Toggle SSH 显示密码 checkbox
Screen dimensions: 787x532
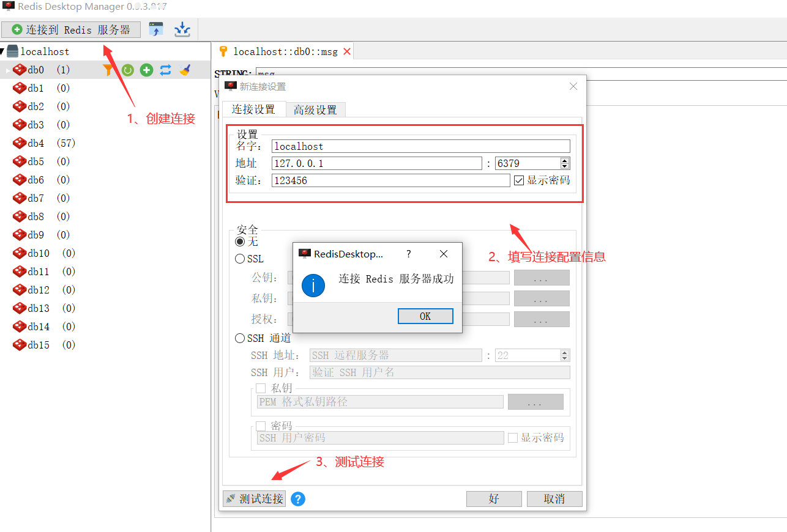tap(513, 438)
